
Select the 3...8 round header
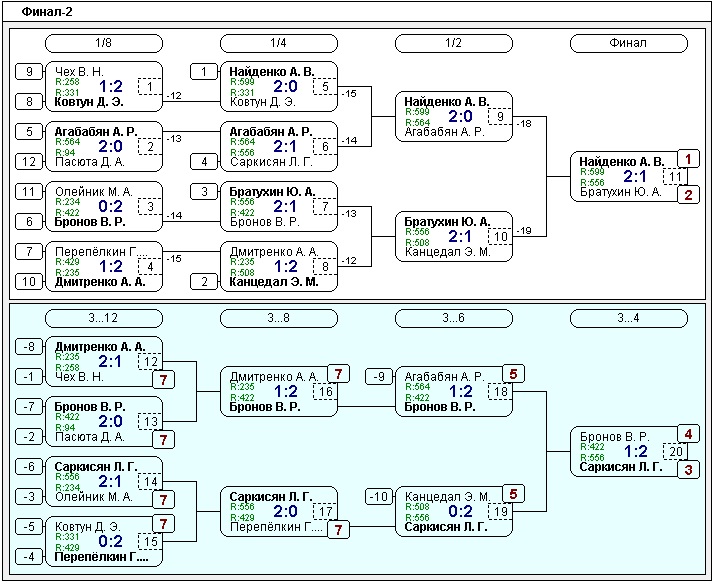tap(279, 318)
